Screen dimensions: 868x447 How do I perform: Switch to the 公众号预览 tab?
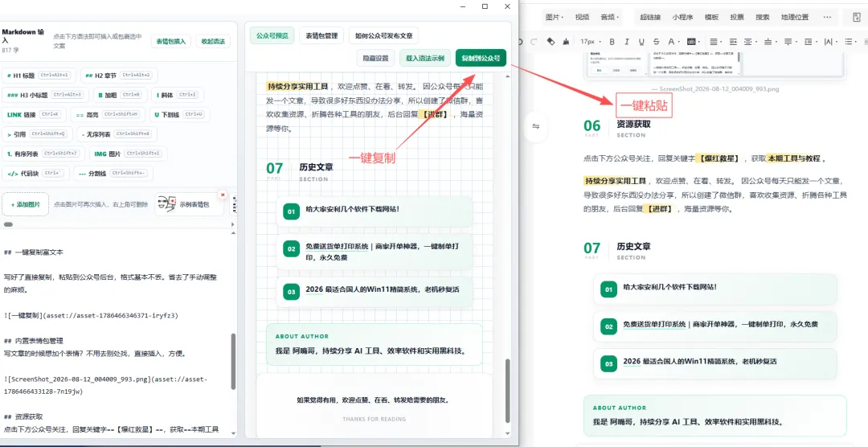click(272, 35)
